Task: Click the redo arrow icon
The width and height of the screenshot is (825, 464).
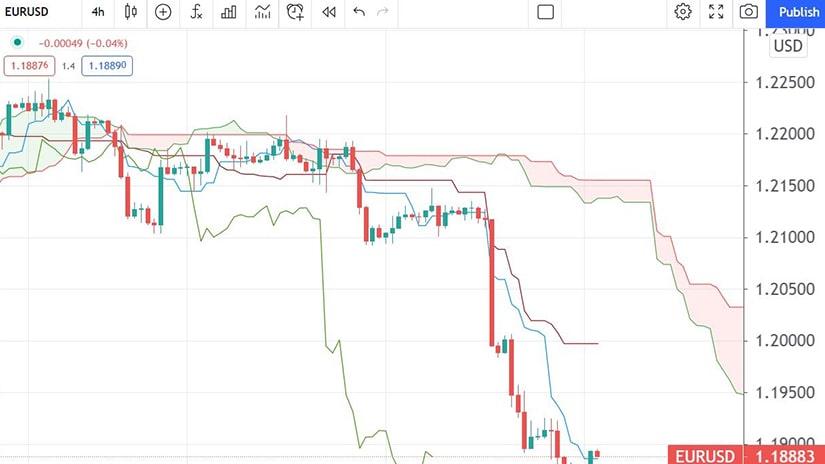Action: coord(383,12)
